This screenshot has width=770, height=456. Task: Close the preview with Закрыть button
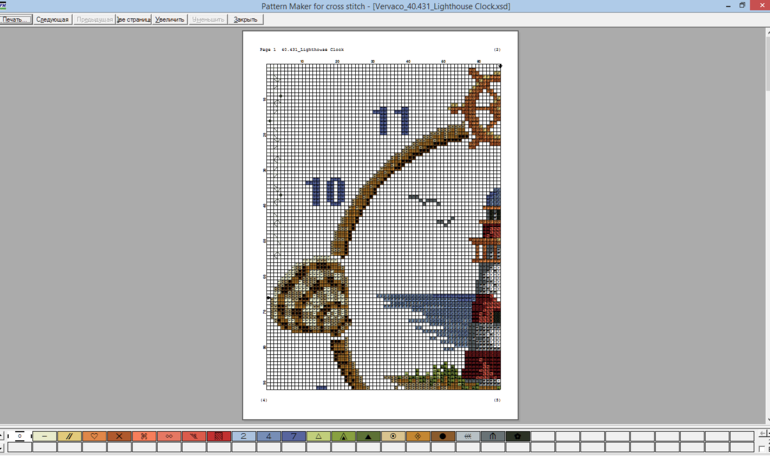click(x=245, y=19)
